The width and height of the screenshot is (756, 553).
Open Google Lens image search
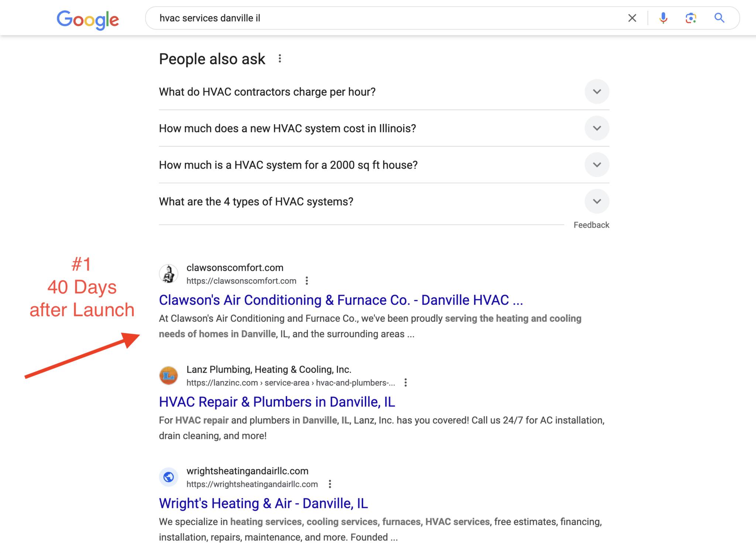pyautogui.click(x=691, y=18)
